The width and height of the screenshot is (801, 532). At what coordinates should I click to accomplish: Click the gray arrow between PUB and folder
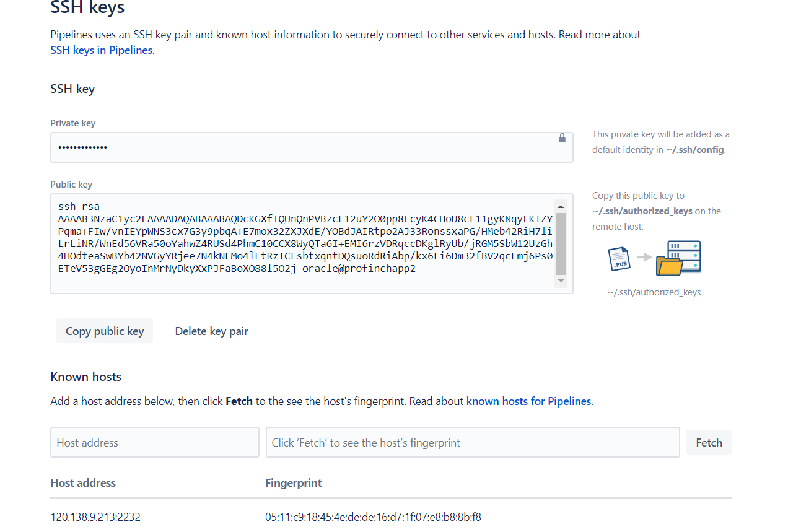pyautogui.click(x=644, y=256)
